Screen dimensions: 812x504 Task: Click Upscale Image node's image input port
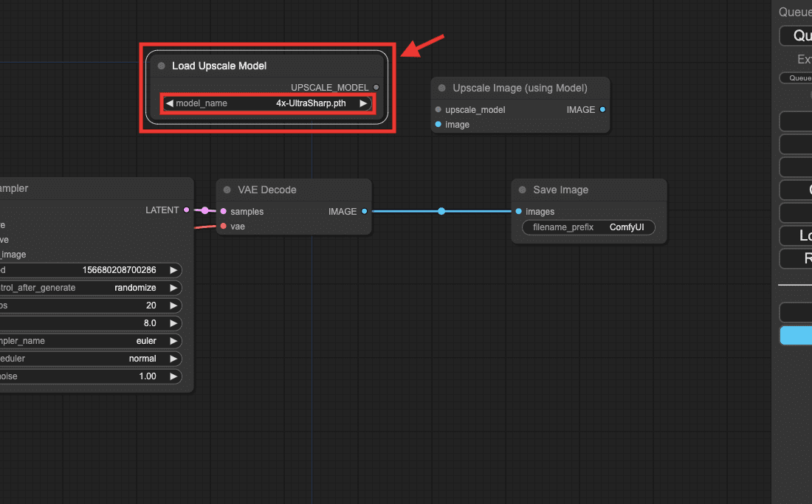pos(438,125)
